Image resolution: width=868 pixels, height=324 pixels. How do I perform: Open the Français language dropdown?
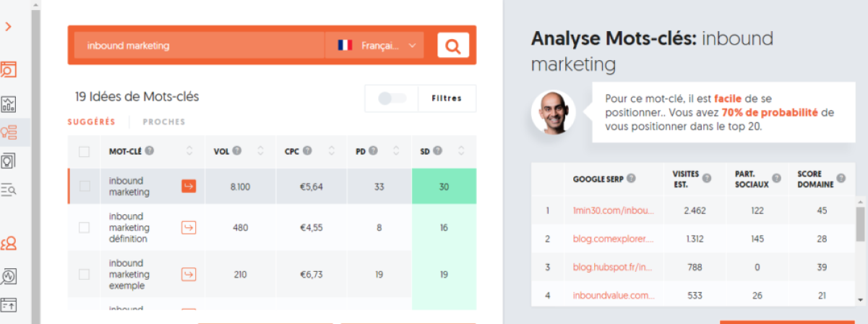(x=375, y=46)
